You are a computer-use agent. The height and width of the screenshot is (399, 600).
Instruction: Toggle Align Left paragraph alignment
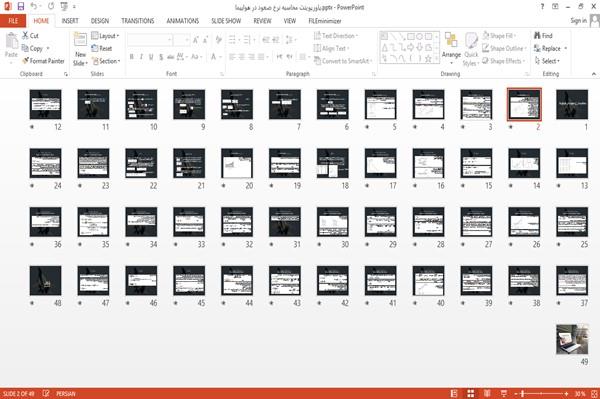tap(233, 57)
